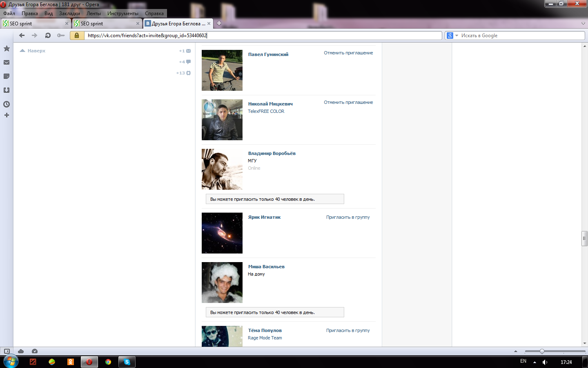This screenshot has width=588, height=368.
Task: Click the Opera Turbo speedometer icon
Action: pos(35,351)
